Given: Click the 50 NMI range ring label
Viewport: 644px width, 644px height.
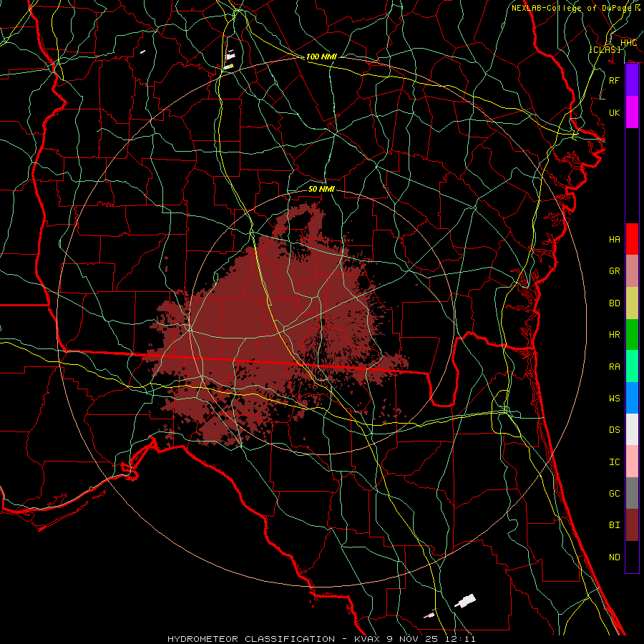Looking at the screenshot, I should click(321, 189).
